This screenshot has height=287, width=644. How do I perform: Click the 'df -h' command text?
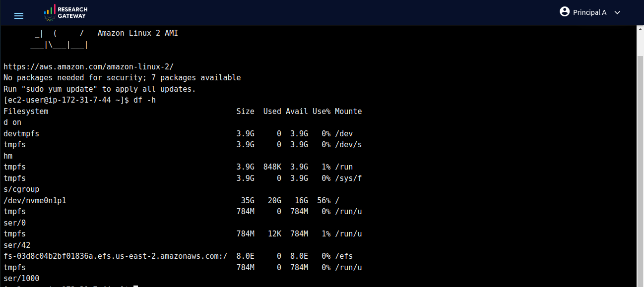pos(145,100)
